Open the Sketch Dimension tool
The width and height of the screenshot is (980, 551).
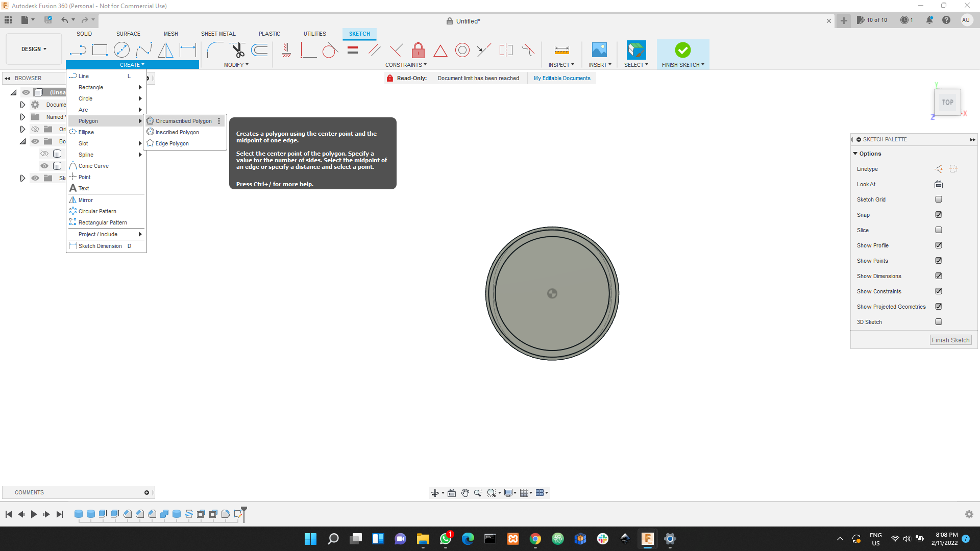[x=100, y=246]
